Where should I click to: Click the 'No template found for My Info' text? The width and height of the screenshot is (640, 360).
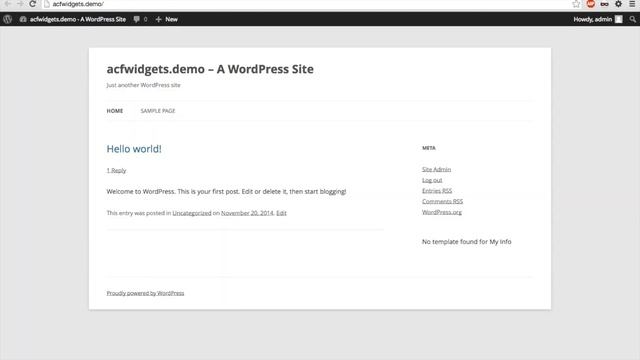click(467, 242)
